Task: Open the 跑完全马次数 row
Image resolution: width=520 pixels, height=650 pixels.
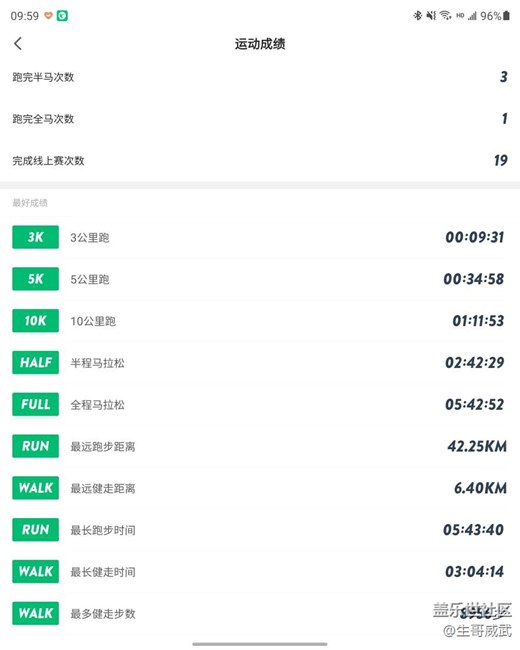Action: 260,119
